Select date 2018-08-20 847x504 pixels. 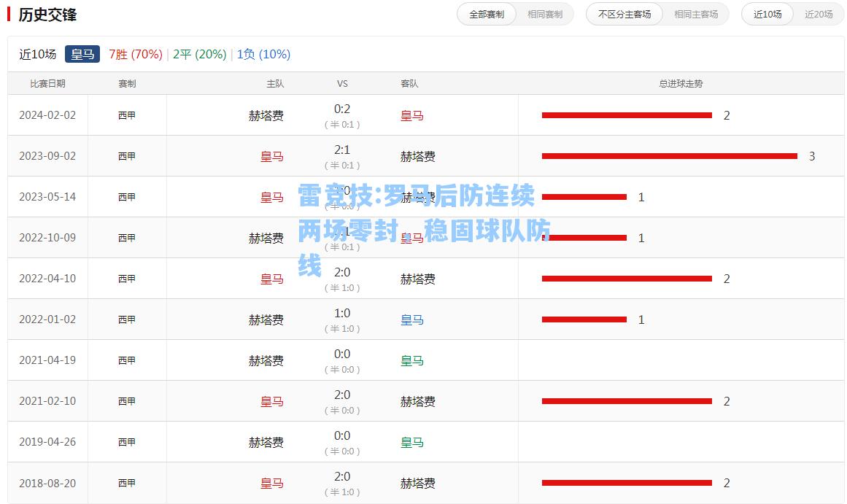[47, 483]
